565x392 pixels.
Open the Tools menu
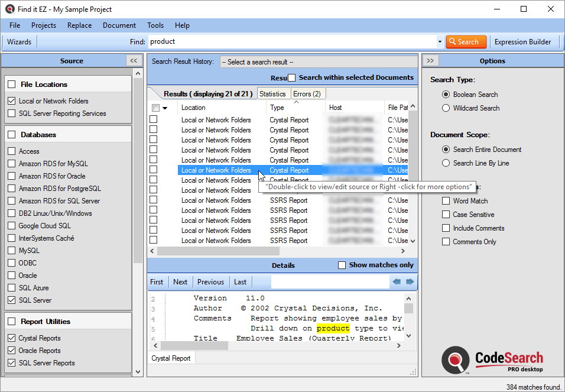tap(155, 25)
